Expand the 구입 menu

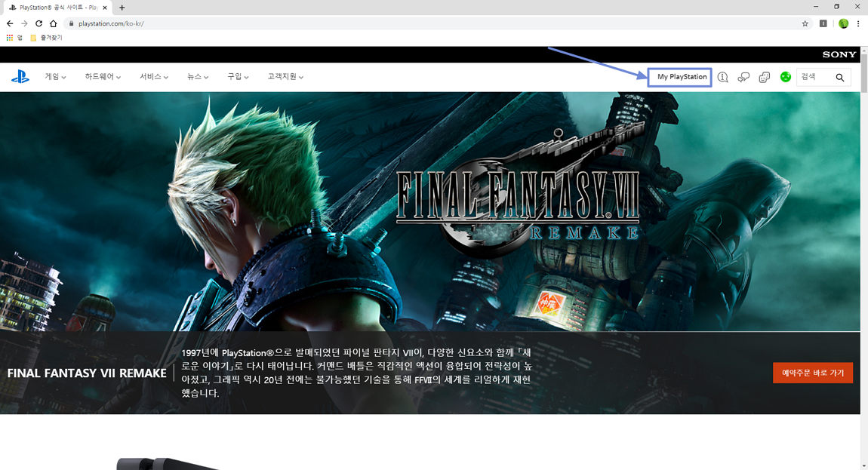click(x=238, y=77)
